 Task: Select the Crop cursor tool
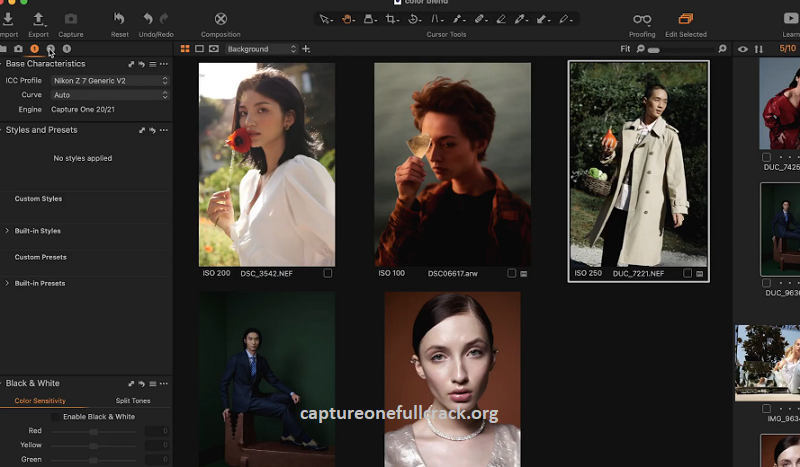[391, 19]
